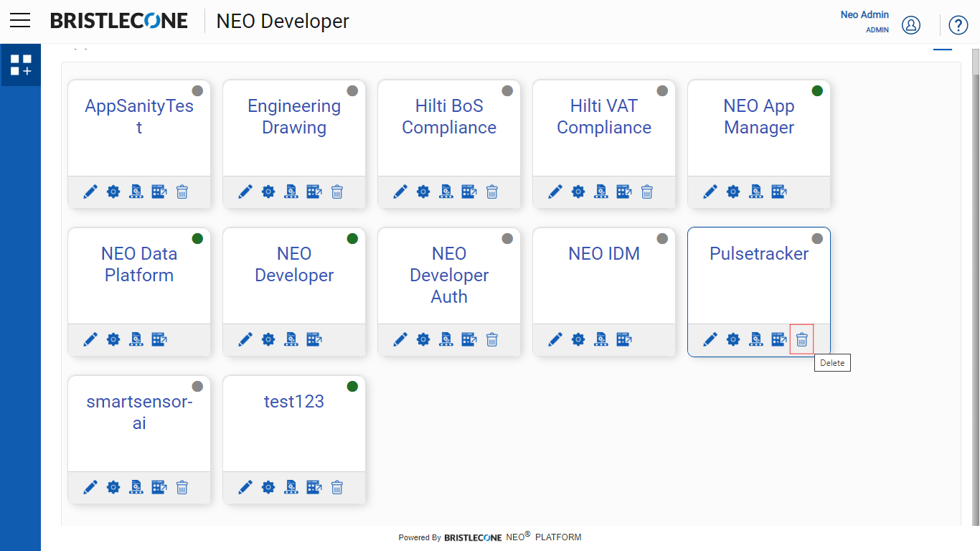
Task: Open the Hilti VAT Compliance title
Action: 604,116
